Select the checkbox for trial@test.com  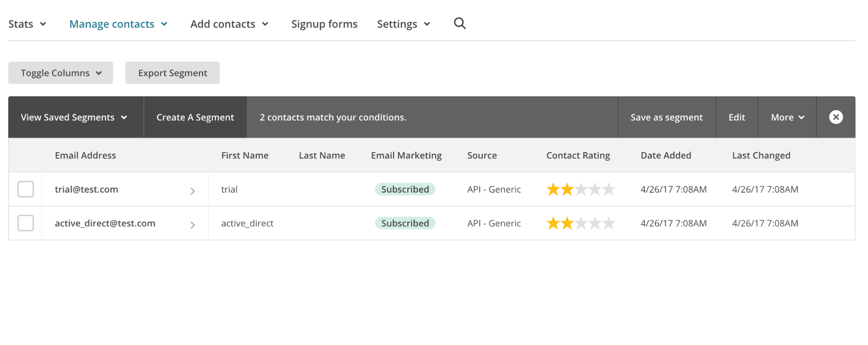coord(26,189)
